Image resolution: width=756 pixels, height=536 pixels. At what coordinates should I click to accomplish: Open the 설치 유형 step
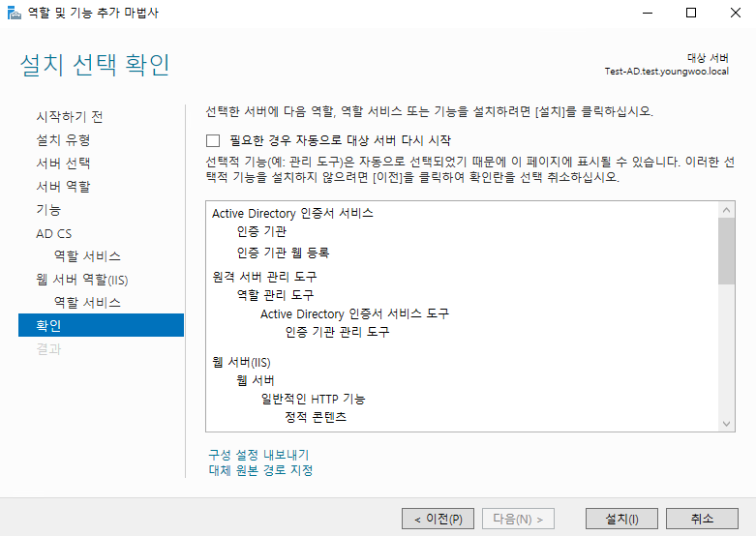tap(63, 140)
